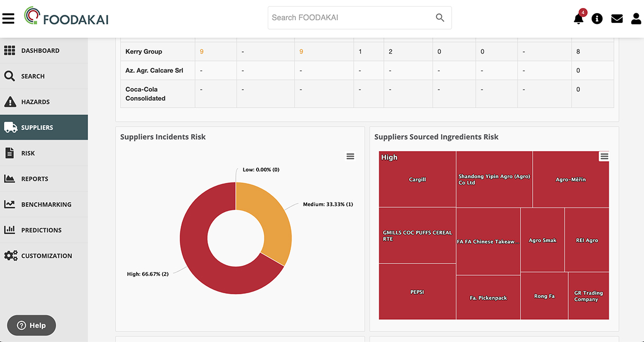The width and height of the screenshot is (644, 342).
Task: Click the PEPSI treemap tile
Action: pyautogui.click(x=418, y=292)
